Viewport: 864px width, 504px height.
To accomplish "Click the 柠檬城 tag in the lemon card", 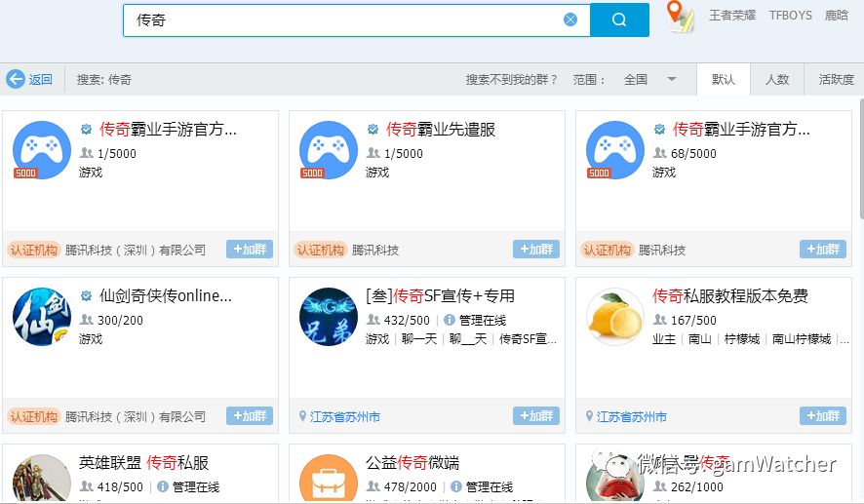I will point(742,338).
